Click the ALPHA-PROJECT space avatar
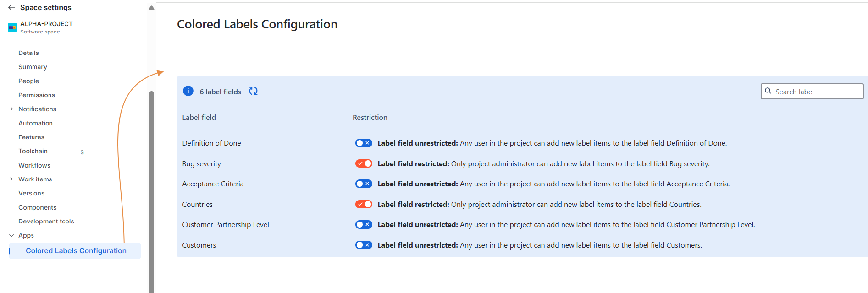The image size is (868, 293). point(11,27)
